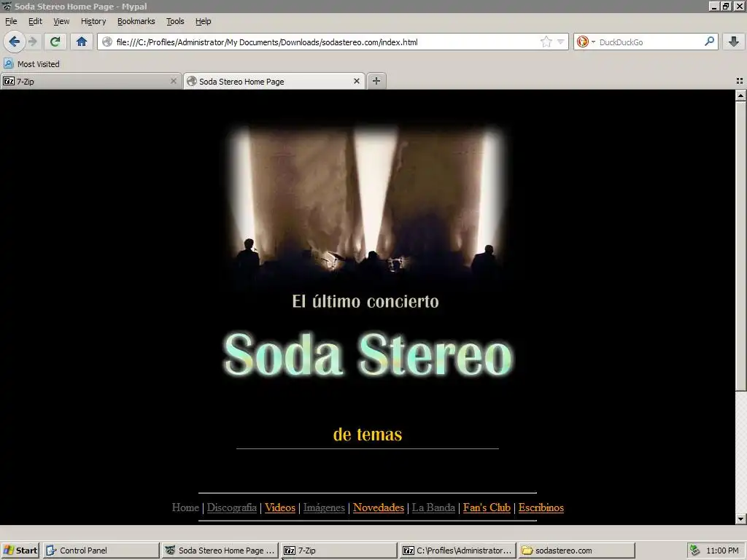The height and width of the screenshot is (560, 747).
Task: Open the Novedades link
Action: (379, 507)
